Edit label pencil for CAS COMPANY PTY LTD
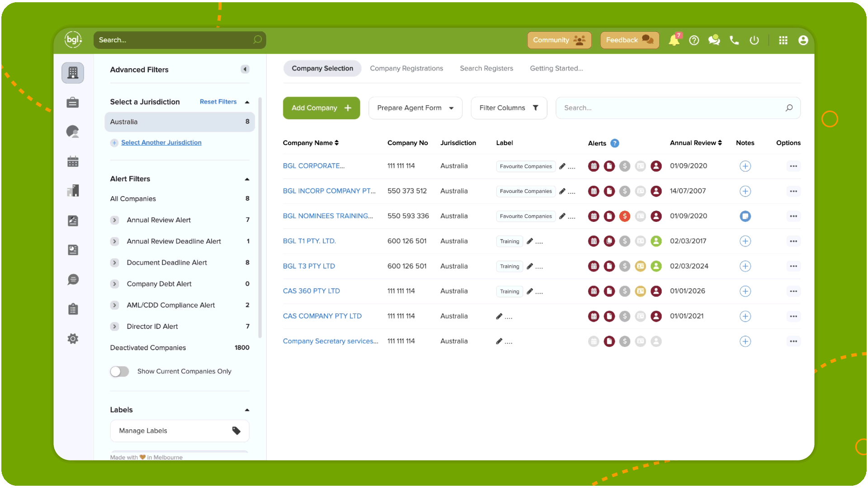This screenshot has height=488, width=868. coord(499,316)
